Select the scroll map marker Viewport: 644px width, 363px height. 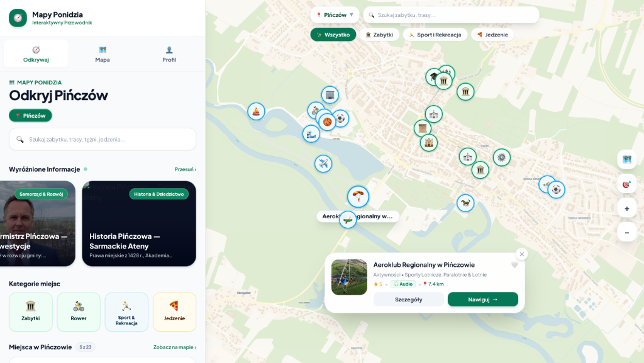422,128
